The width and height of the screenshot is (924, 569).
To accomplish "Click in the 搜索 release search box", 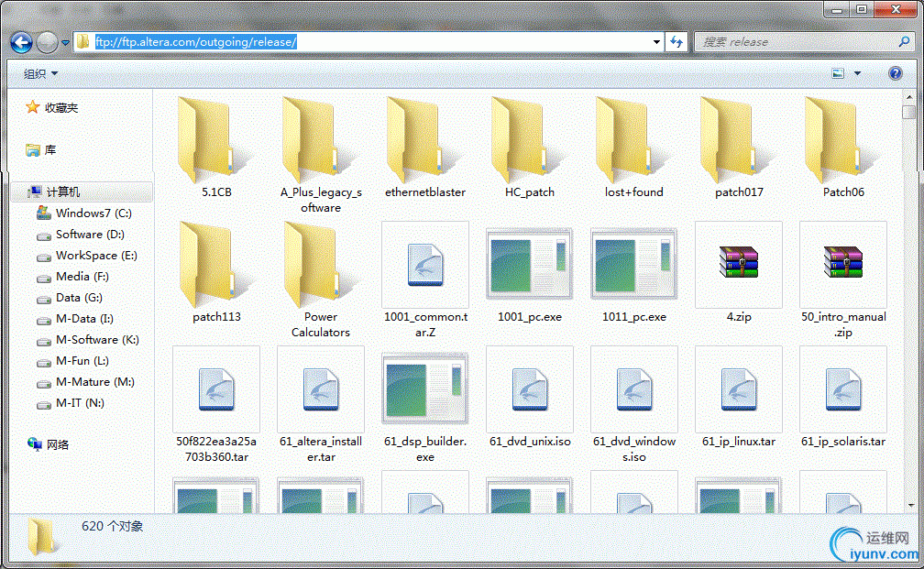I will tap(805, 42).
